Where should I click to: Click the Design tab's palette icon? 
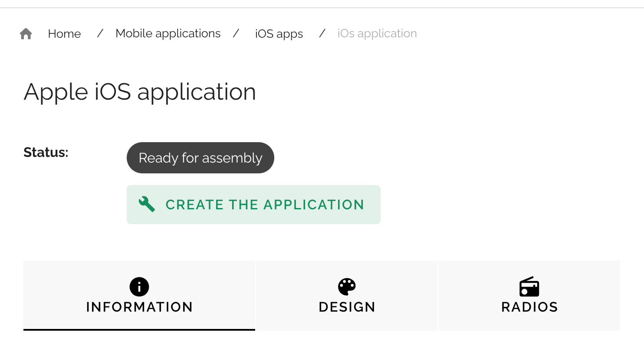pos(347,287)
